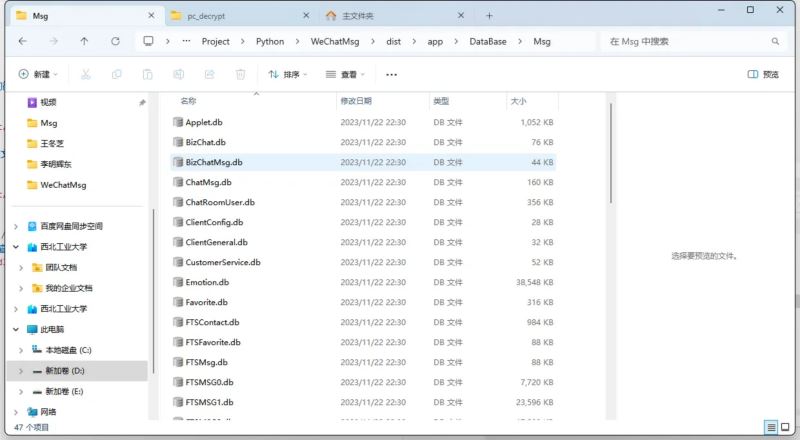This screenshot has height=440, width=800.
Task: Open the See more options ellipsis
Action: 391,74
